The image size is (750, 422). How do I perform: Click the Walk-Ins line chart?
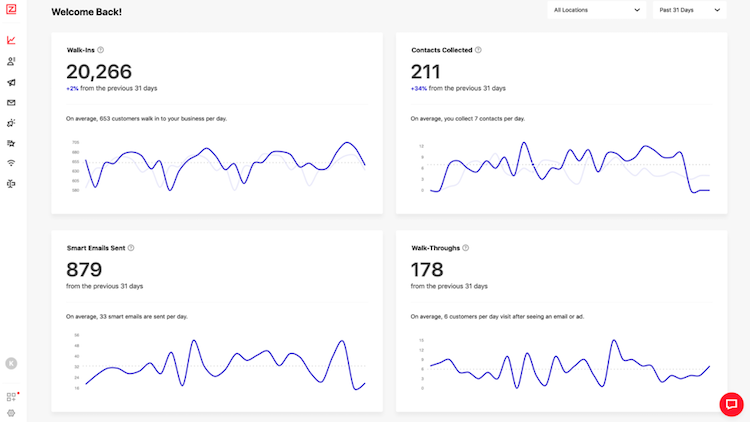(225, 166)
